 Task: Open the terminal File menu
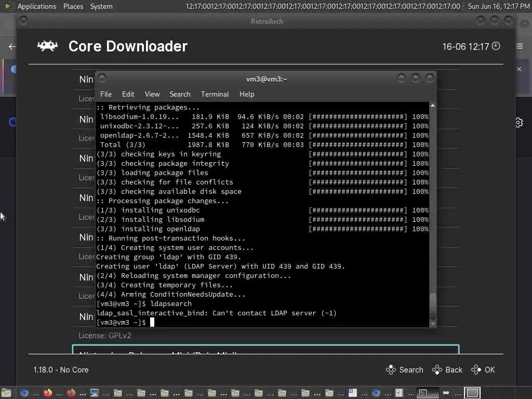point(106,95)
